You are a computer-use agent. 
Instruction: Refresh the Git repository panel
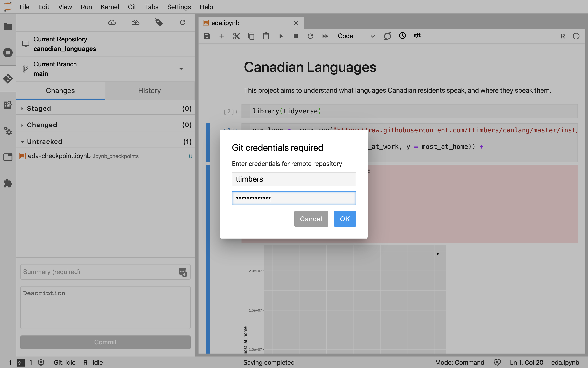pos(183,23)
